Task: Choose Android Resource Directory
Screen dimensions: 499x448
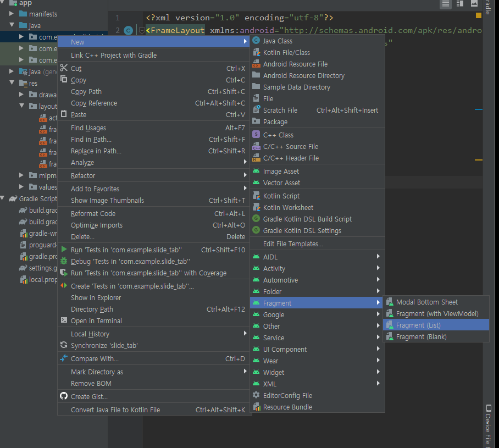Action: tap(317, 75)
